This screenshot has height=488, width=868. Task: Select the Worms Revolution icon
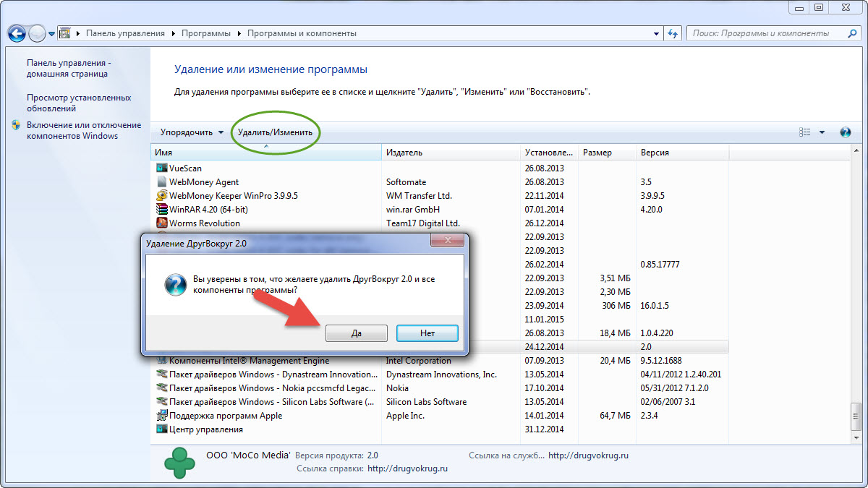click(x=162, y=223)
